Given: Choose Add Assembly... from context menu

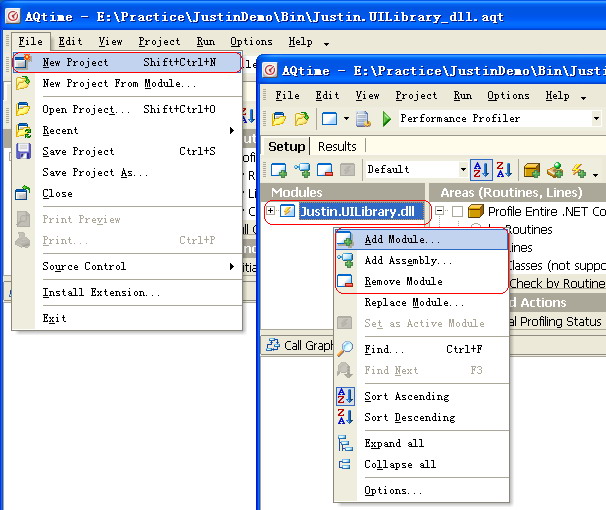Looking at the screenshot, I should [x=421, y=260].
